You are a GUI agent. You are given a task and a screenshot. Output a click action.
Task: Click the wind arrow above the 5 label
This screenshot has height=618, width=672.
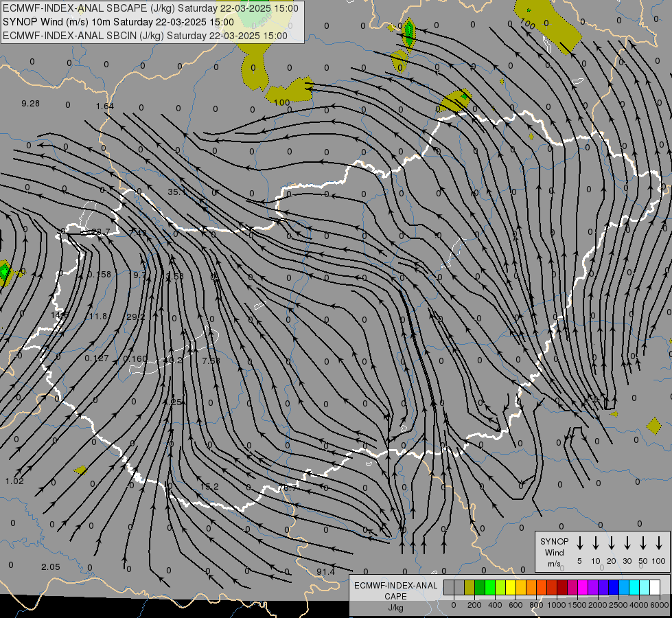click(579, 543)
